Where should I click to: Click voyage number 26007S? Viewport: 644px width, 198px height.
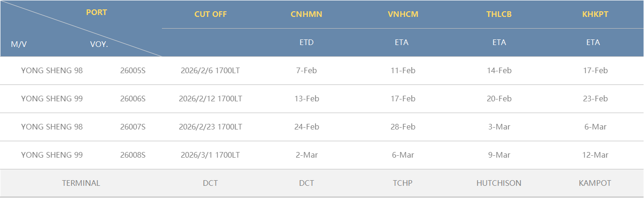(x=133, y=127)
